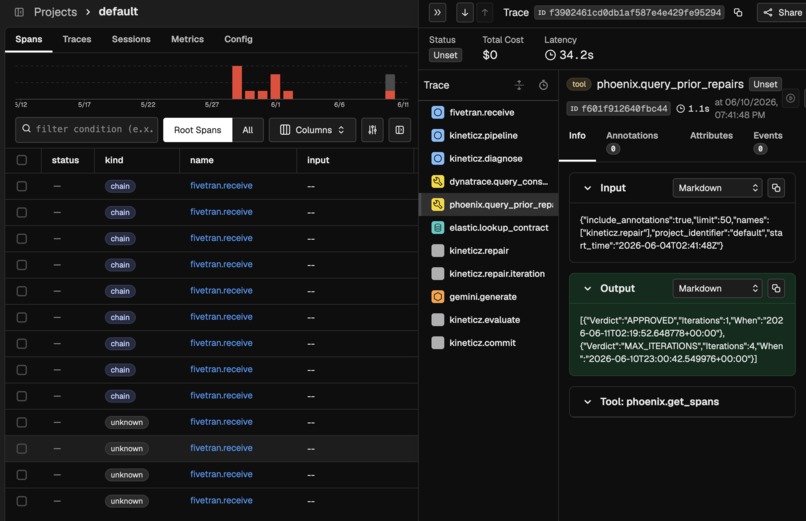The width and height of the screenshot is (806, 521).
Task: Select kineticz.repair.iteration span icon
Action: [x=437, y=274]
